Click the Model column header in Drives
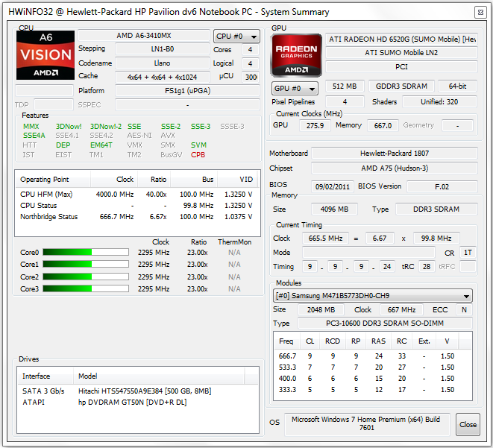This screenshot has width=493, height=448. pyautogui.click(x=159, y=376)
